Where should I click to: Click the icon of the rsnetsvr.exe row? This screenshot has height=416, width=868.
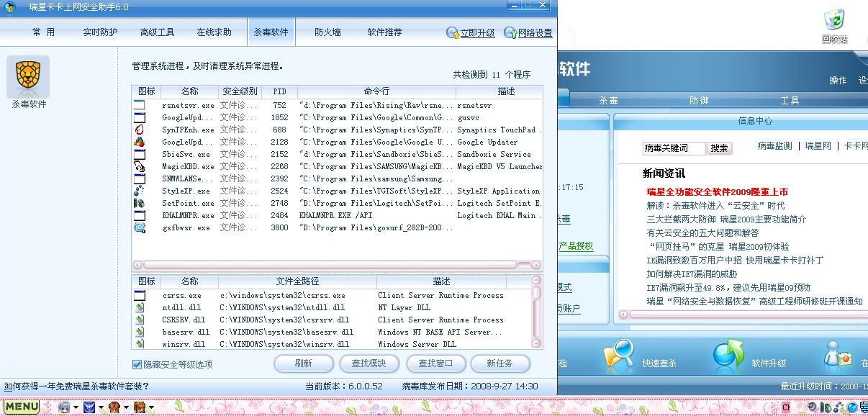coord(140,105)
